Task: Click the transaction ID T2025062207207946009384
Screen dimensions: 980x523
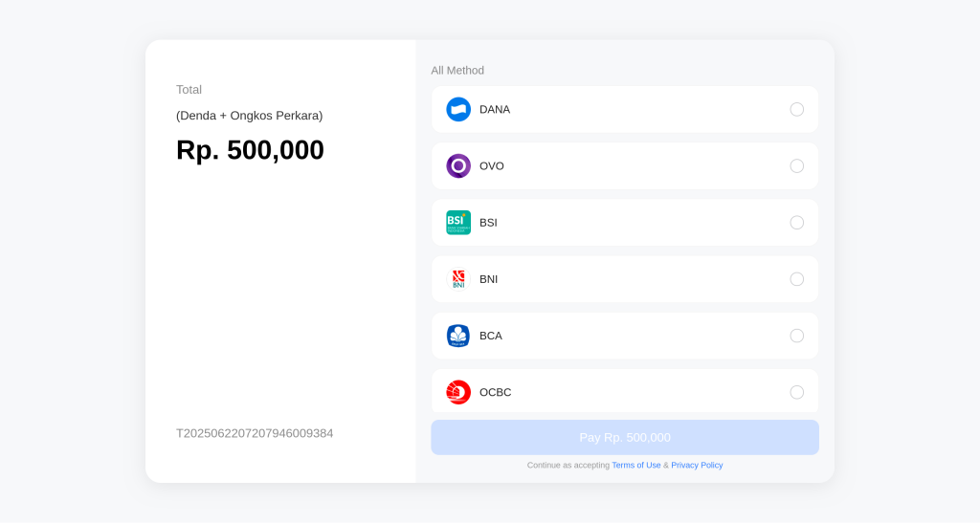Action: pos(255,433)
